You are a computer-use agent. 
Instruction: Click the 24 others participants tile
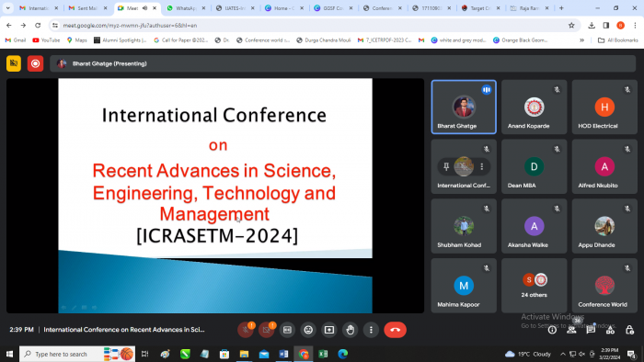[x=534, y=286]
